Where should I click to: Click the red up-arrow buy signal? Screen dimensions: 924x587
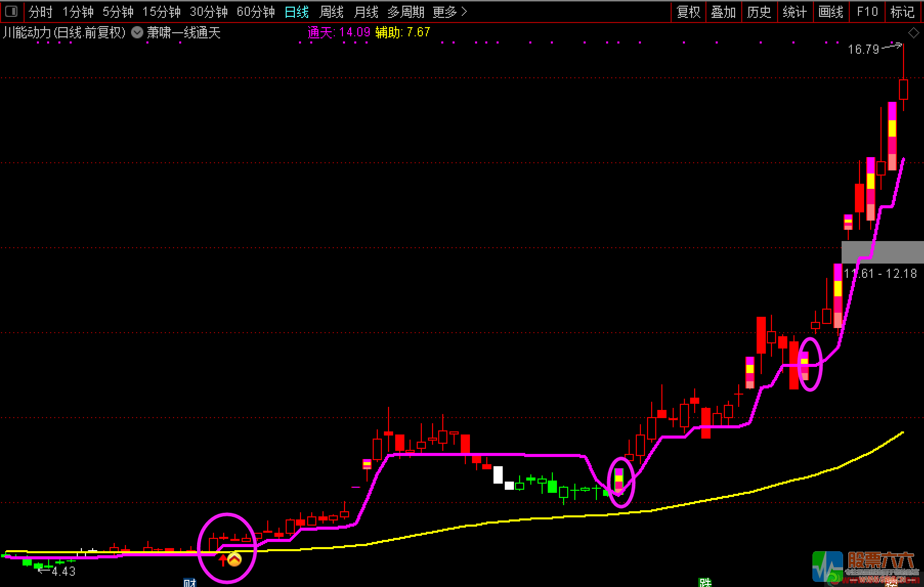[223, 561]
